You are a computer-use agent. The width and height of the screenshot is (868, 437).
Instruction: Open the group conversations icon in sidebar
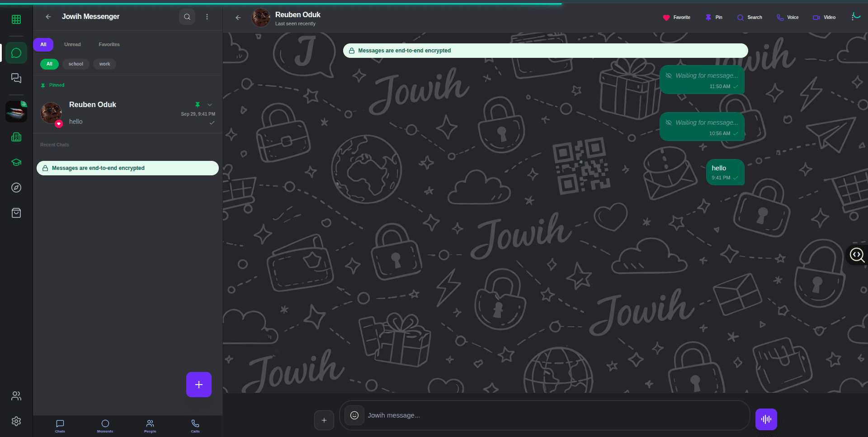16,78
